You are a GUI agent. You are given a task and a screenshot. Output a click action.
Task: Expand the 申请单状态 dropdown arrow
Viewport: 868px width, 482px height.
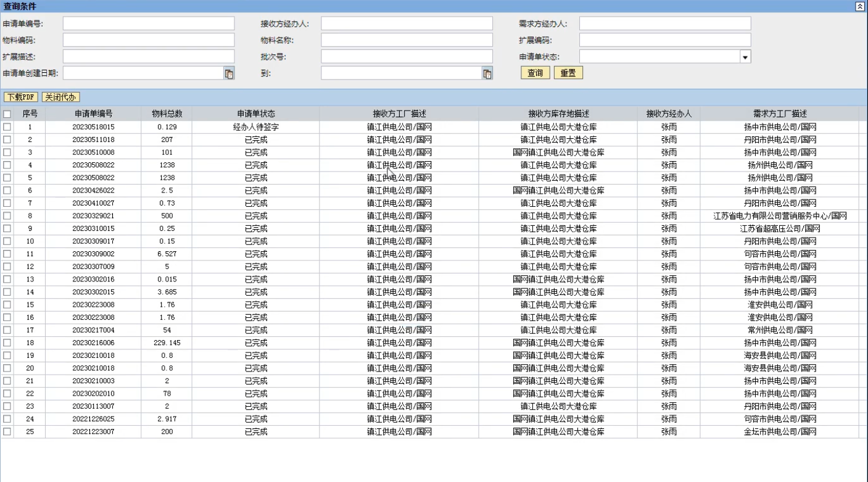[x=745, y=57]
